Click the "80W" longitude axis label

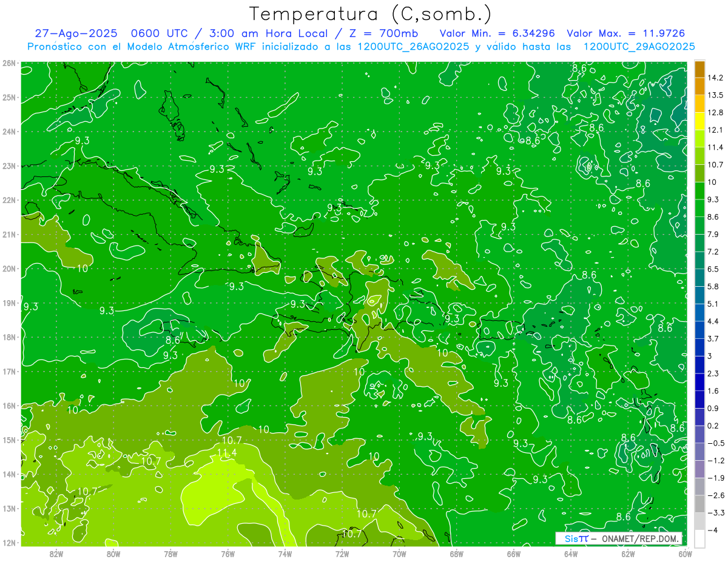pos(113,554)
